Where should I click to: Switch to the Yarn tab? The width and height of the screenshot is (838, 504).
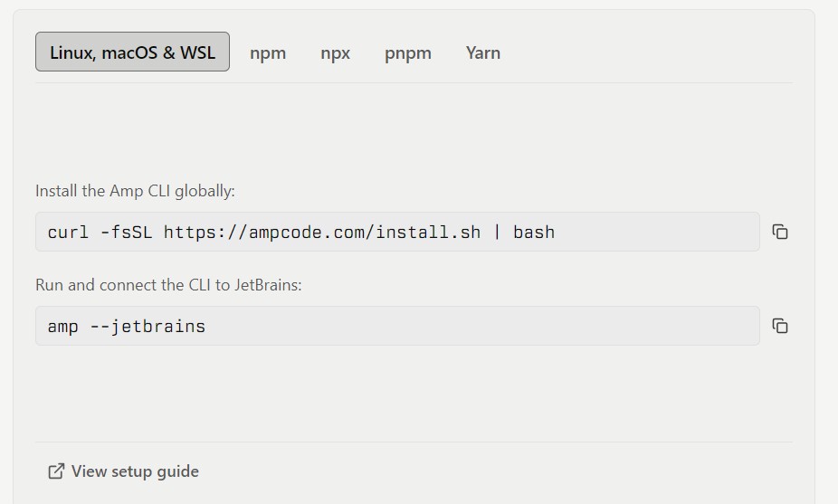[x=483, y=52]
